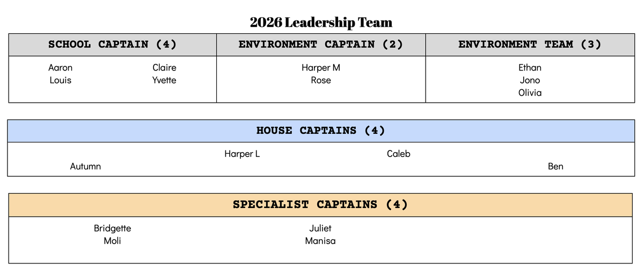
Task: Click the name Autumn
Action: [x=85, y=166]
